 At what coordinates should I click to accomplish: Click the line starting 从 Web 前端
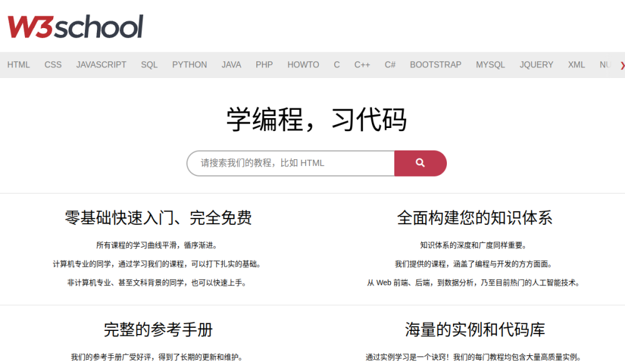click(474, 283)
